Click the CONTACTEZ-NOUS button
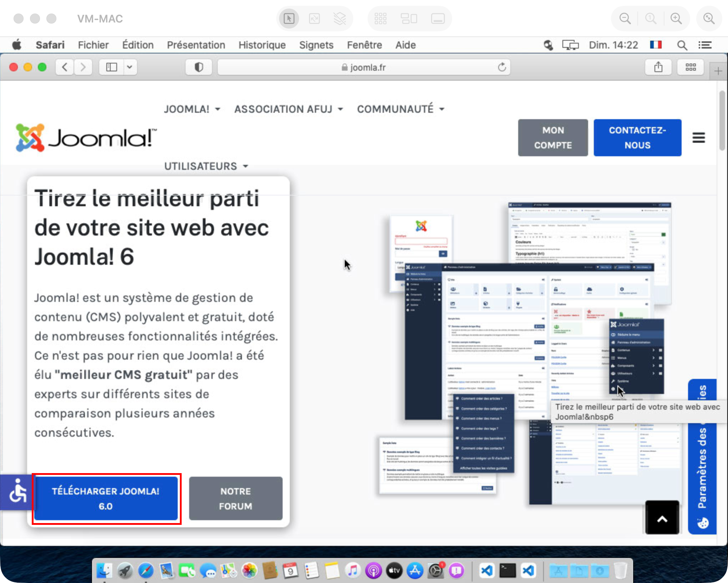This screenshot has height=583, width=728. click(x=637, y=138)
